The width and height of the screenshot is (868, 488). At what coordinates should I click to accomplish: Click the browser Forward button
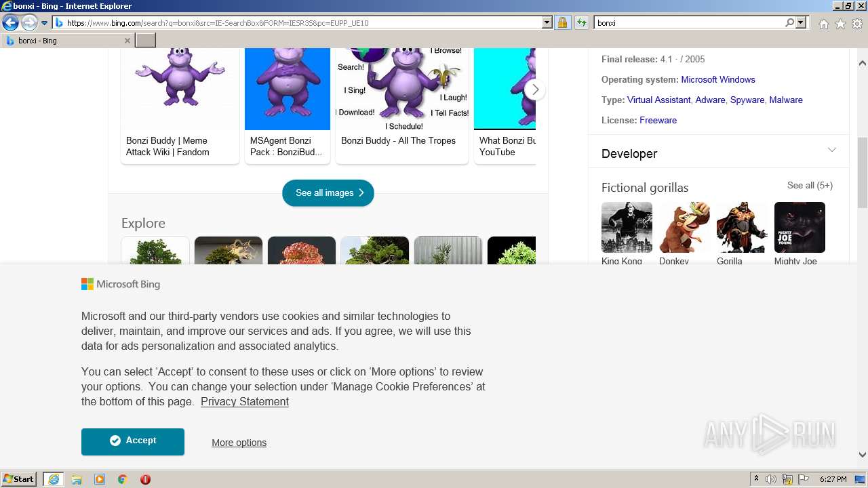pos(29,23)
